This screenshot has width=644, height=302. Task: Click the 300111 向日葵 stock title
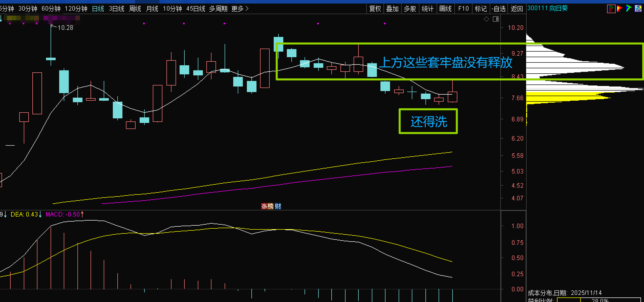547,8
